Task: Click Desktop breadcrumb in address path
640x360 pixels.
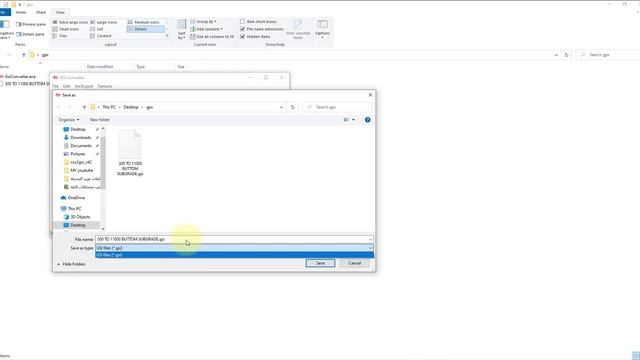Action: (x=131, y=107)
